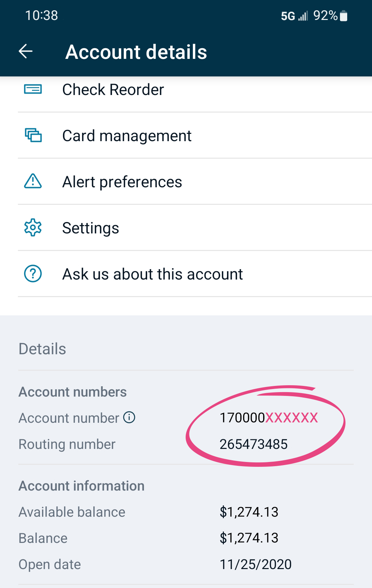
Task: Tap the back arrow icon
Action: point(26,52)
